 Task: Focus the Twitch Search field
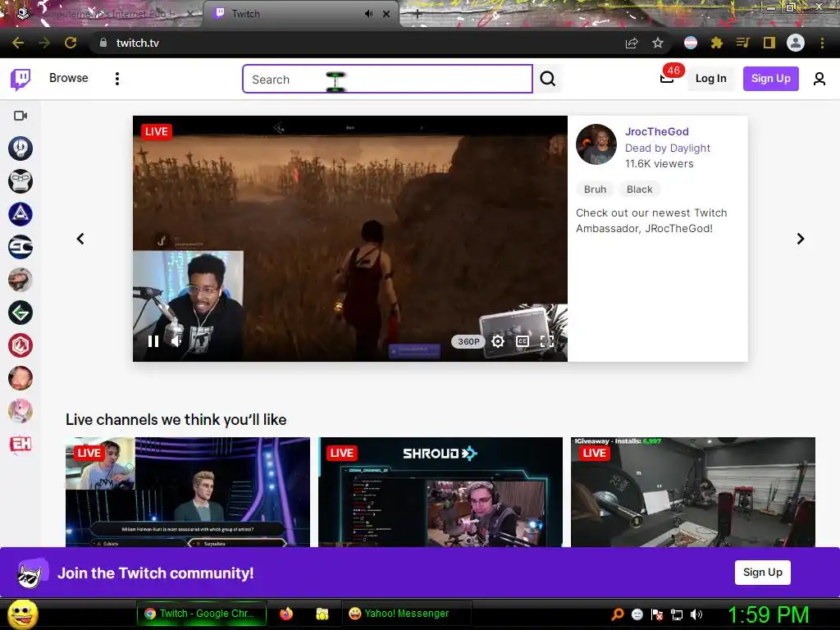click(x=387, y=79)
